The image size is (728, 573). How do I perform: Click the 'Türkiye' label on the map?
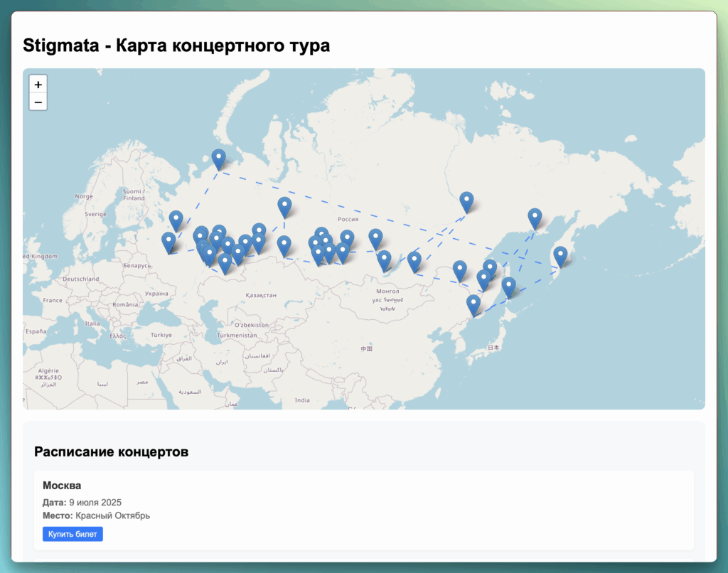pyautogui.click(x=161, y=335)
